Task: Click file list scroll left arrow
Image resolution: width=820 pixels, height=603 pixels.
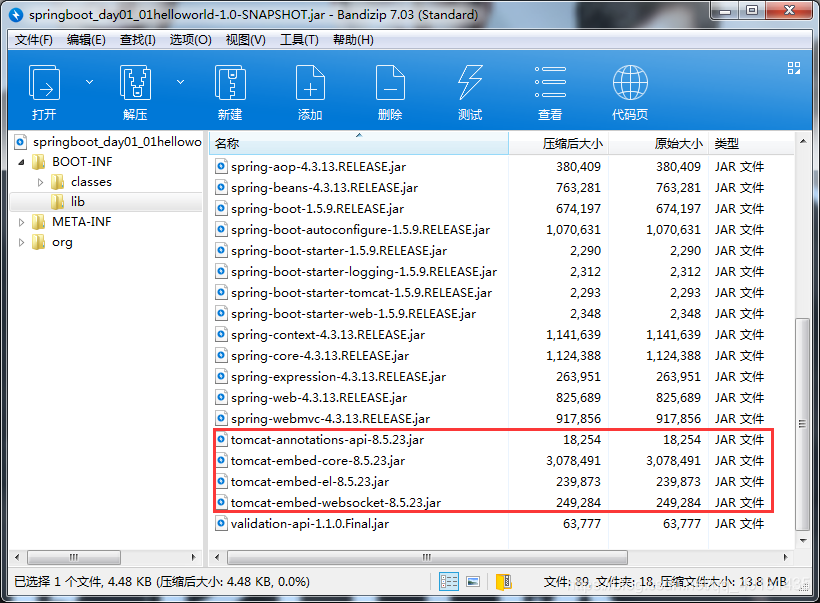Action: coord(217,558)
